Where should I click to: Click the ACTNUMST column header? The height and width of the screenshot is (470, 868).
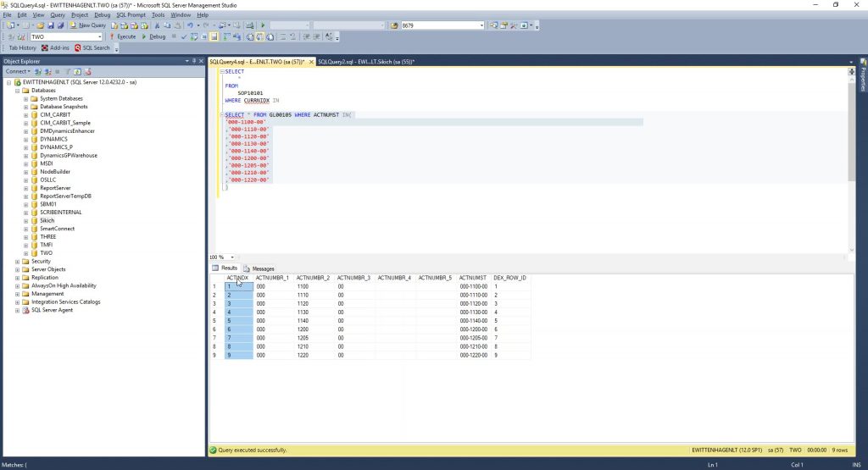pos(472,278)
